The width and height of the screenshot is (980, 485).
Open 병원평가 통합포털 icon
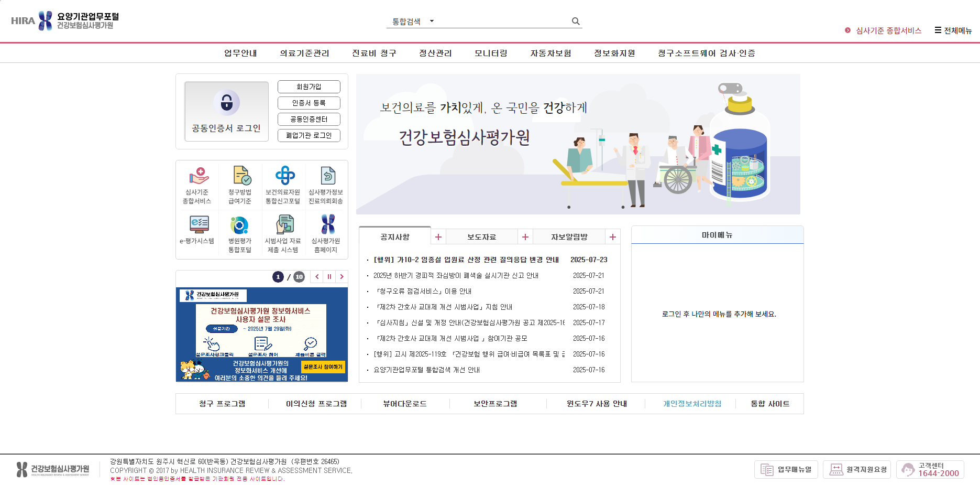[240, 234]
